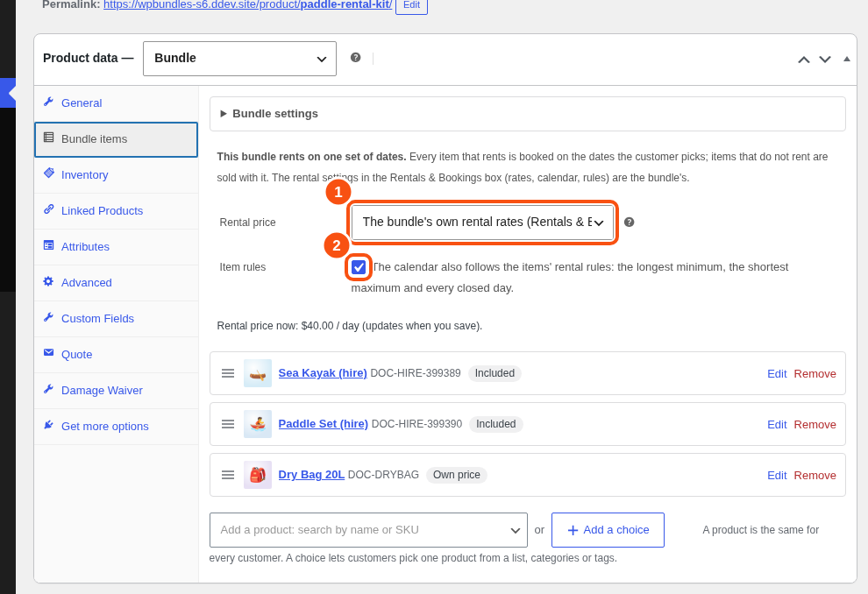Open the paddle-rental-kit permalink URL
The height and width of the screenshot is (594, 868).
point(247,5)
